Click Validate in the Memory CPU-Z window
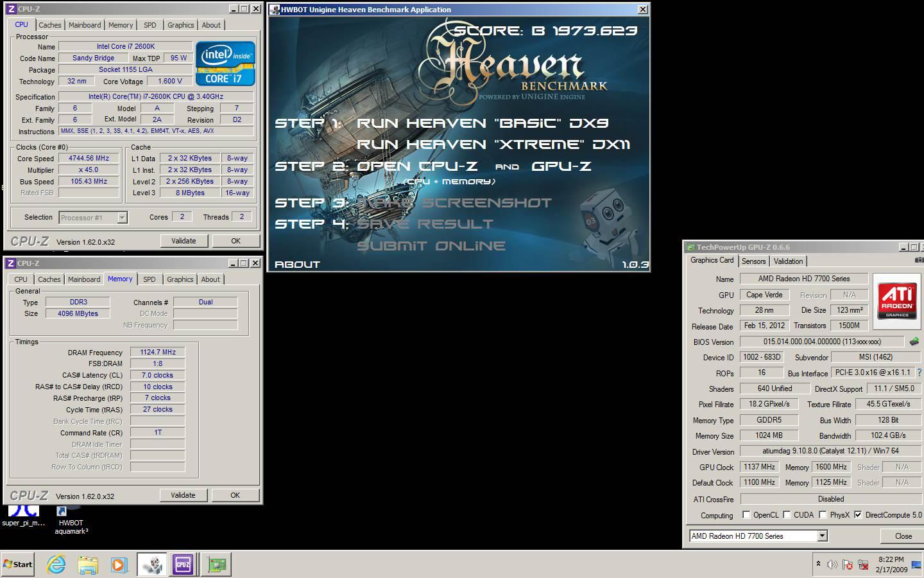The height and width of the screenshot is (578, 924). tap(183, 495)
